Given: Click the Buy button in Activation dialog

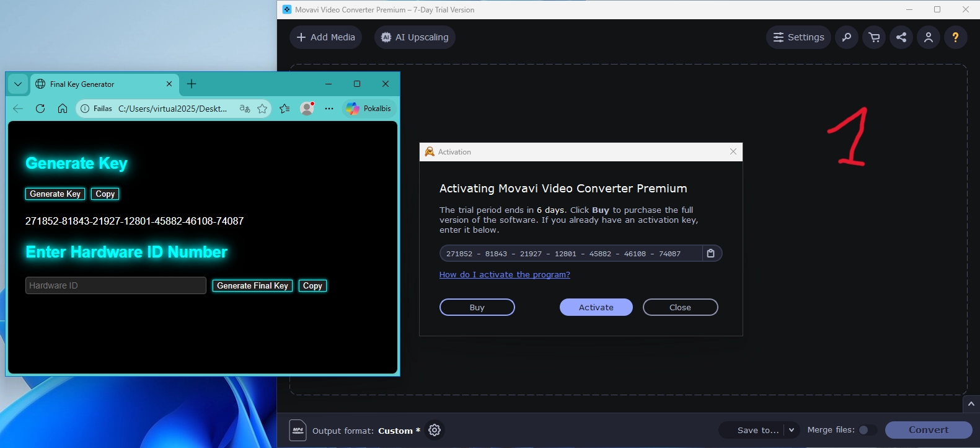Looking at the screenshot, I should point(477,307).
